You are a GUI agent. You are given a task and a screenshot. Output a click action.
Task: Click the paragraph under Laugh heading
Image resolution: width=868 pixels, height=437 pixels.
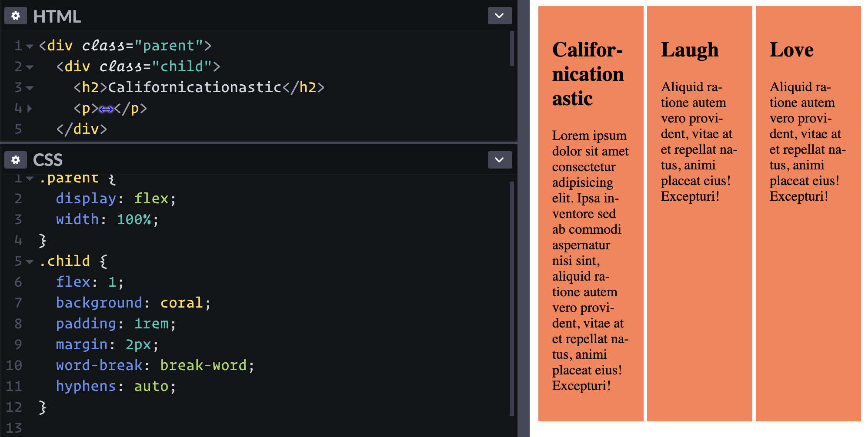coord(699,142)
